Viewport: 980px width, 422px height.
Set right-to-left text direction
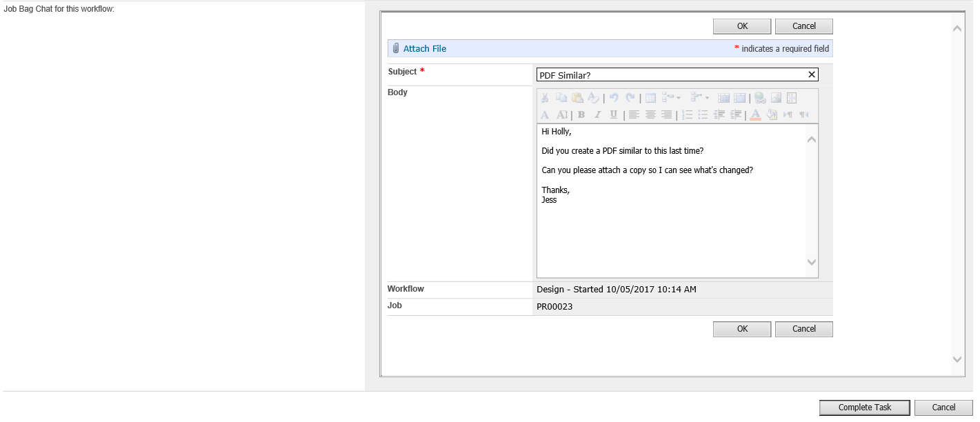[x=804, y=114]
